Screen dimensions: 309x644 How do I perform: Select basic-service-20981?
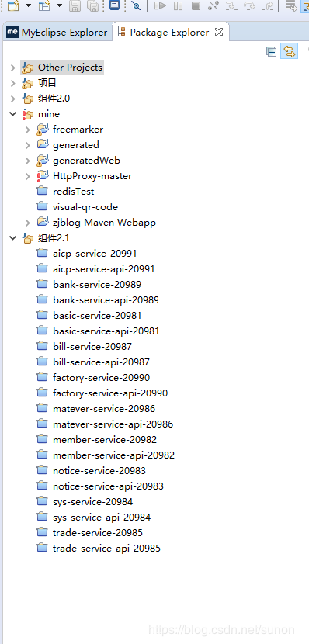click(x=97, y=316)
